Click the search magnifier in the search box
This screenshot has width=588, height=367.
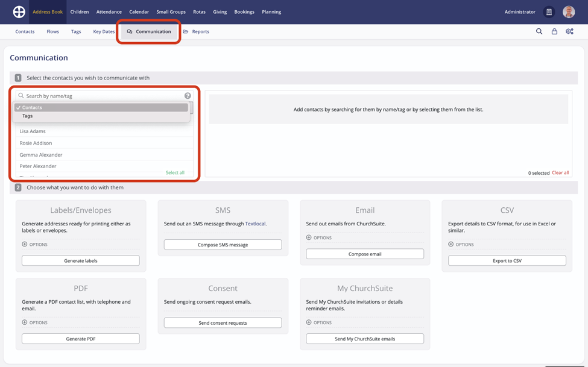pyautogui.click(x=21, y=96)
